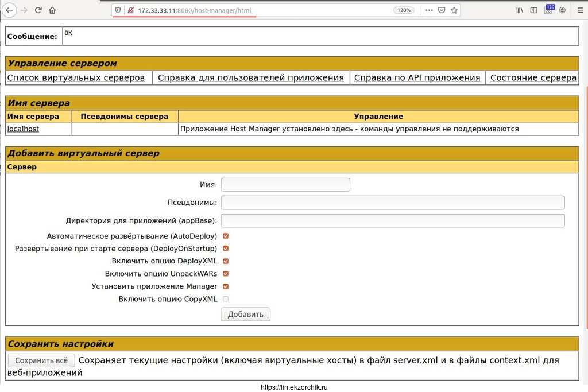Open 'Список виртуальных серверов' link
Screen dimensions: 588x392
(76, 77)
